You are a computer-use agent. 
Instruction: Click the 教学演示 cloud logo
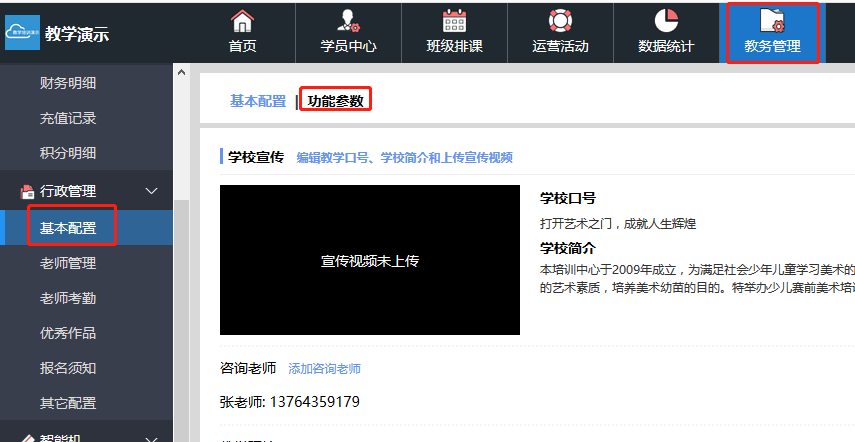coord(29,32)
